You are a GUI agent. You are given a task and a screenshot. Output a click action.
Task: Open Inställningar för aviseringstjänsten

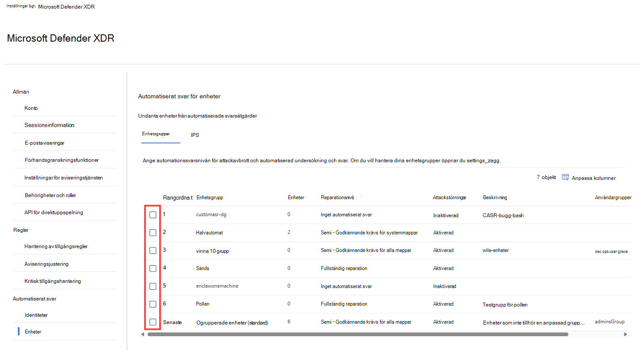point(63,178)
